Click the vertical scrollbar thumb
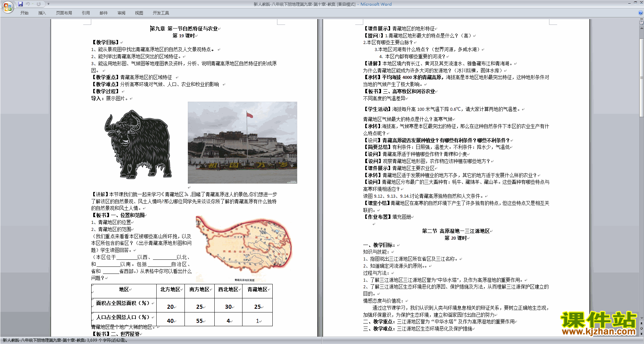Screen dimensions: 644x344 pos(641,78)
